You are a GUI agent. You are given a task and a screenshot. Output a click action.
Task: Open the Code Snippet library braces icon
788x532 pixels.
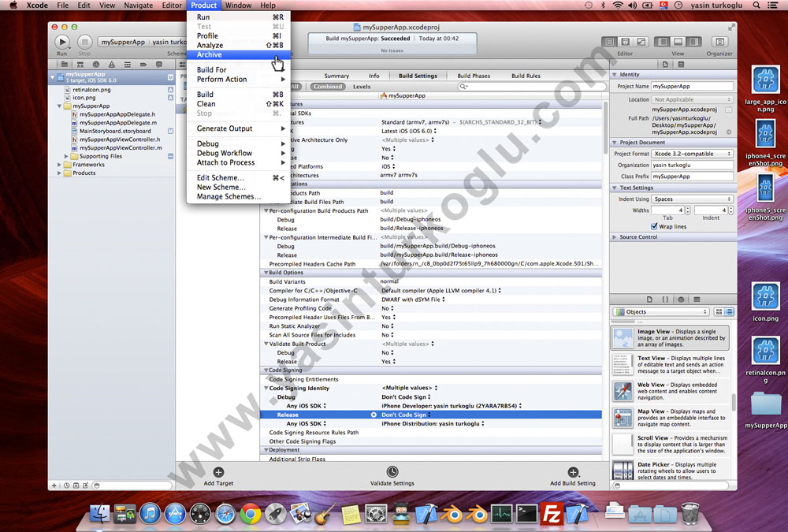pos(665,299)
